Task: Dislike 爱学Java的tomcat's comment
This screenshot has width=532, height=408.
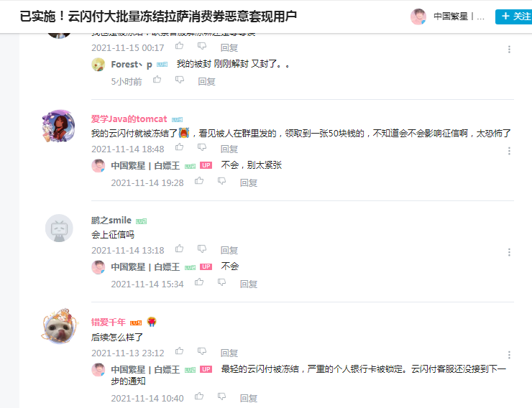Action: tap(202, 147)
